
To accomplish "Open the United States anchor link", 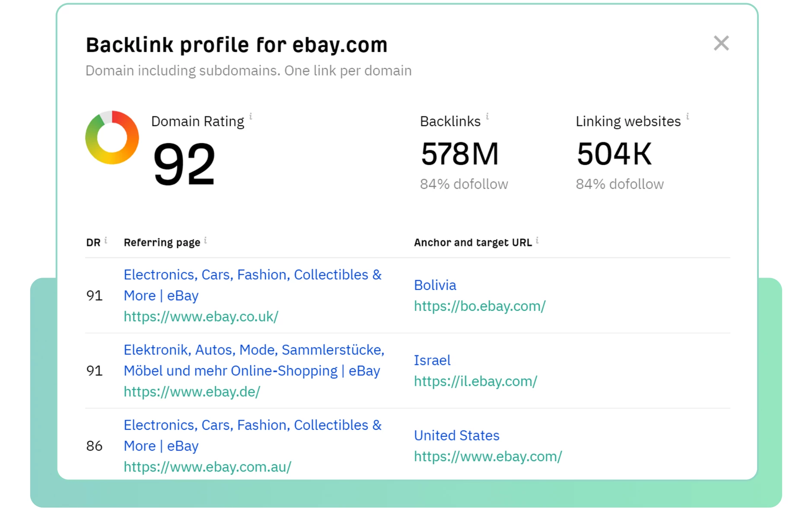I will 456,435.
